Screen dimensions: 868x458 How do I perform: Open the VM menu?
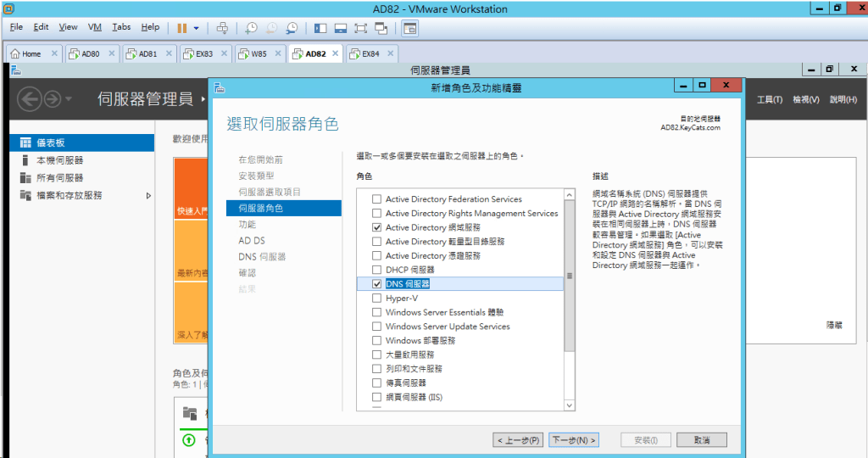tap(94, 27)
